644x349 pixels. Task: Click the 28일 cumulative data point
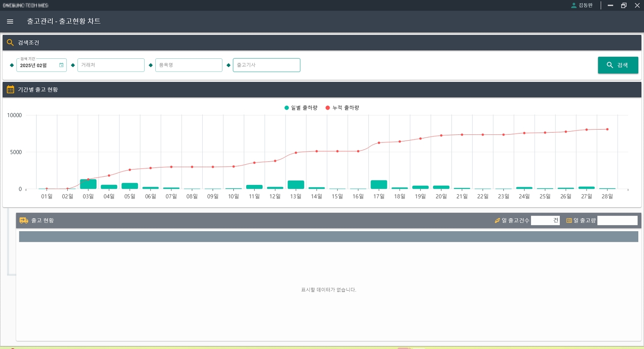(x=607, y=129)
